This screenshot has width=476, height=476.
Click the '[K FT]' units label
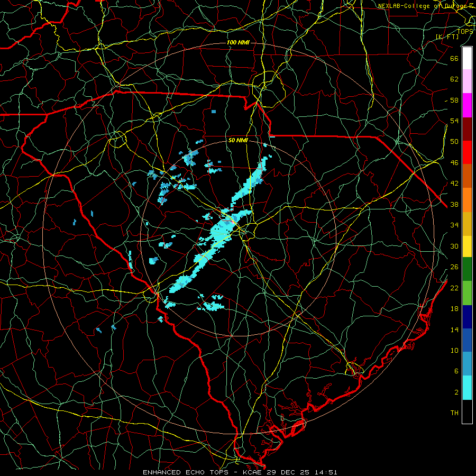click(x=447, y=36)
